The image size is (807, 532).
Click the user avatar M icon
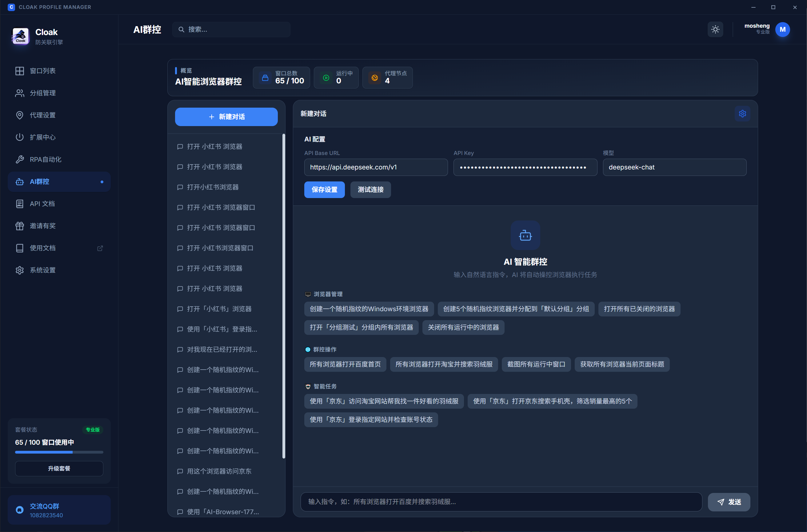tap(782, 30)
